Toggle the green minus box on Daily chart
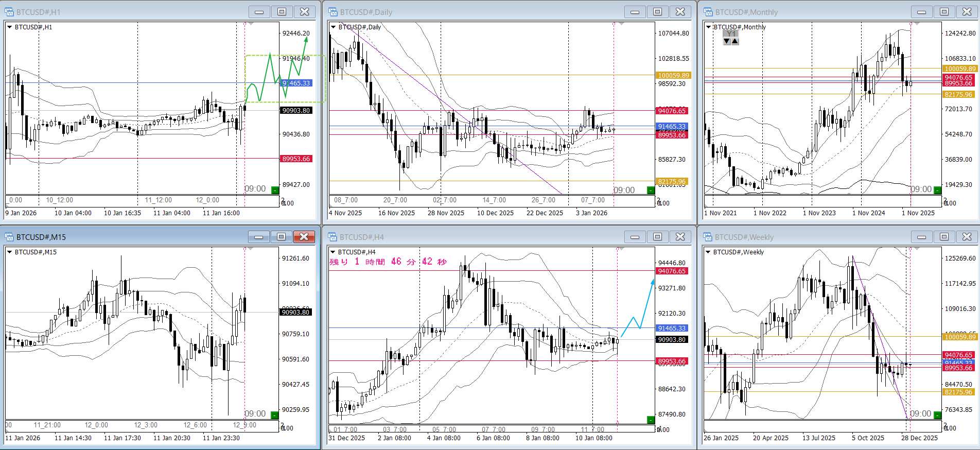This screenshot has height=450, width=980. [650, 190]
